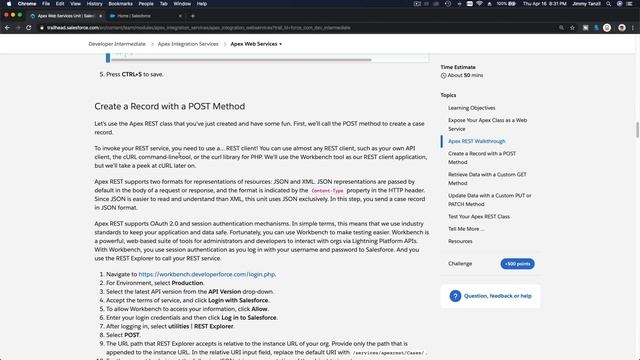
Task: Click the Jimmy Tanzil user name in menu bar
Action: pos(586,4)
